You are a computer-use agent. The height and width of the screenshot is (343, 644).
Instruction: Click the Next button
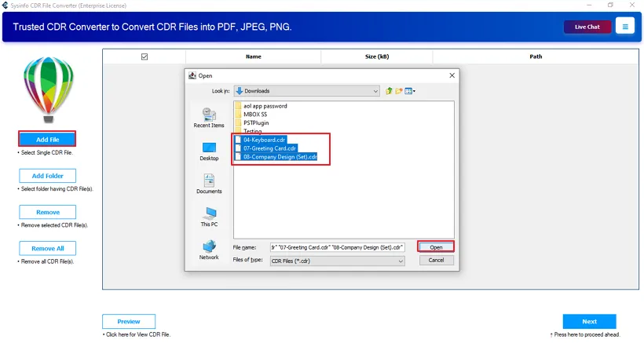tap(589, 321)
